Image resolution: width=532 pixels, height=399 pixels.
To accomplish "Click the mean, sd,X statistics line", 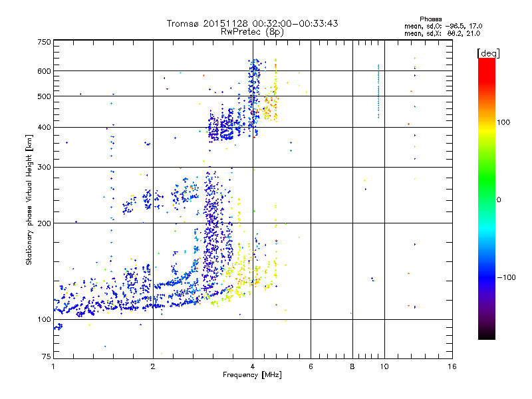I will click(x=442, y=33).
